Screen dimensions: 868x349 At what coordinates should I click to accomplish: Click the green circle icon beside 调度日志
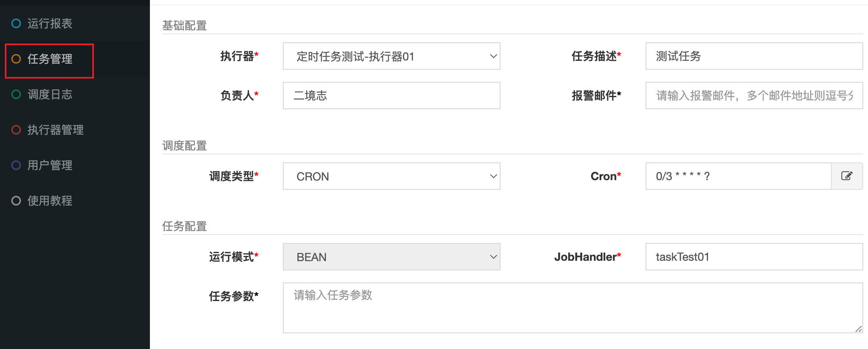pyautogui.click(x=16, y=95)
